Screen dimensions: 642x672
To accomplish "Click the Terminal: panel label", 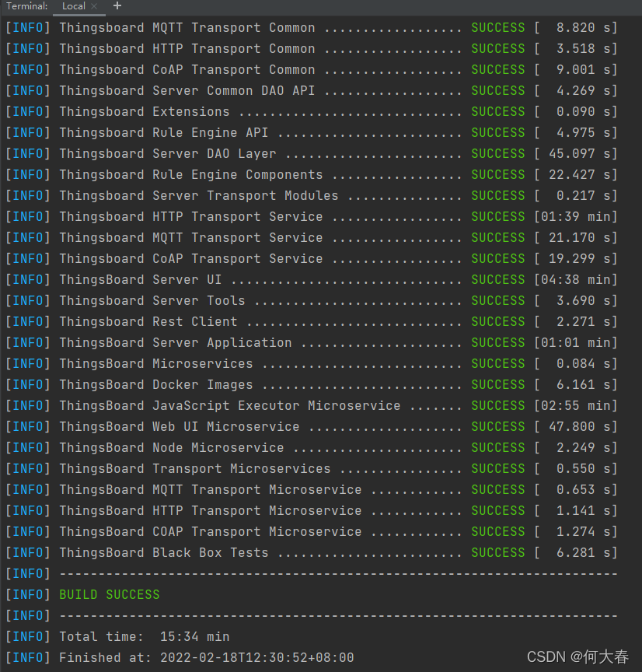I will [26, 6].
